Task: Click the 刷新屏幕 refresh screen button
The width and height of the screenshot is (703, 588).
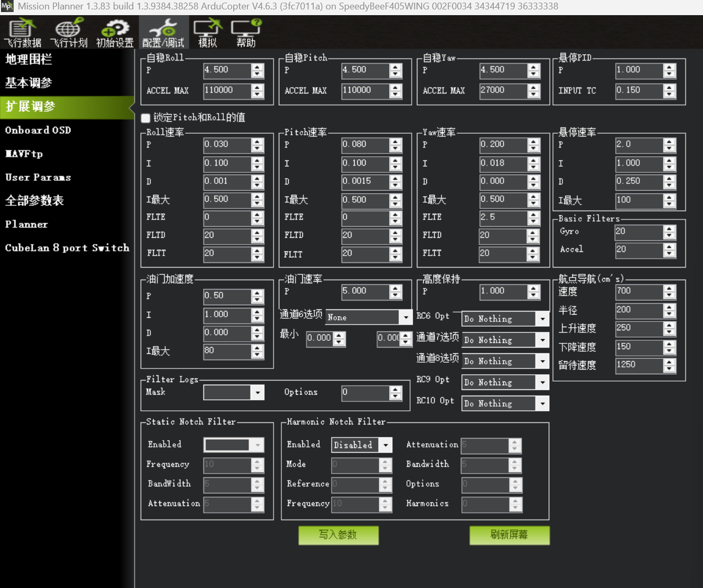Action: coord(509,535)
